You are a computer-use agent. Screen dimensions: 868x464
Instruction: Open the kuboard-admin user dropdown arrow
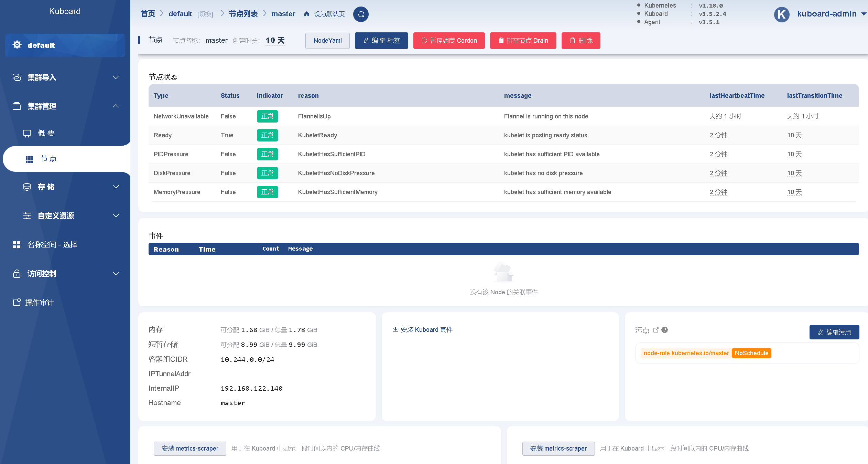[x=864, y=14]
